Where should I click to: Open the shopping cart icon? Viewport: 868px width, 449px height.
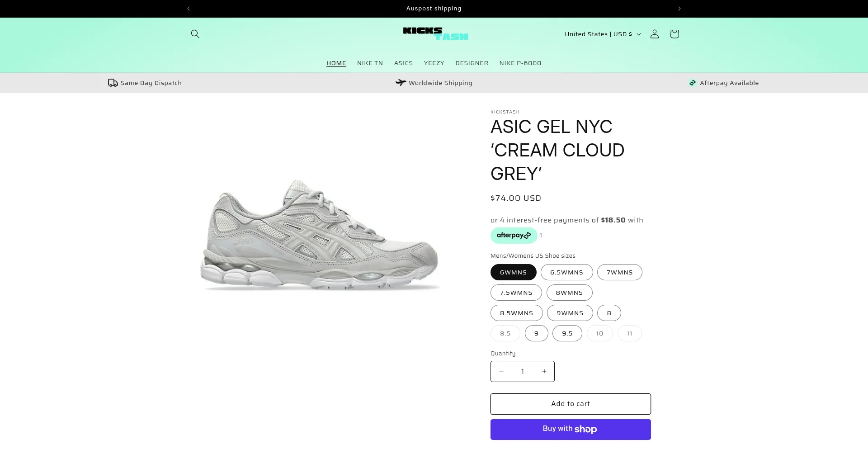pos(675,34)
